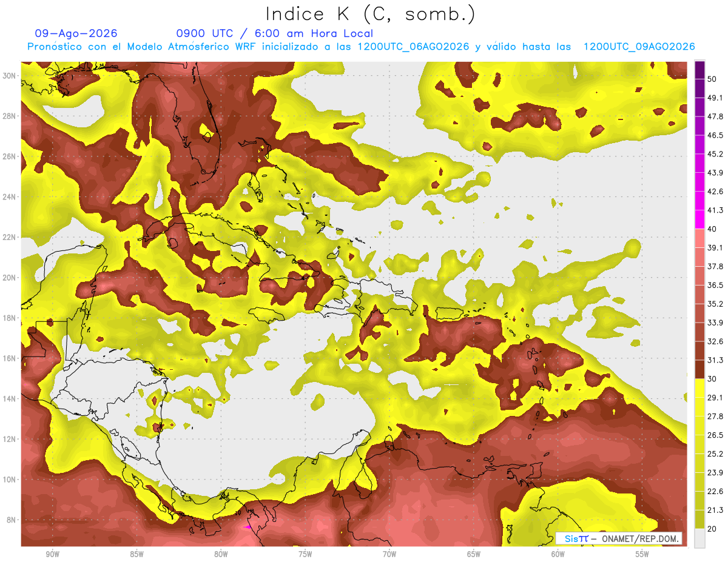Click the colorbar value 30

(712, 379)
